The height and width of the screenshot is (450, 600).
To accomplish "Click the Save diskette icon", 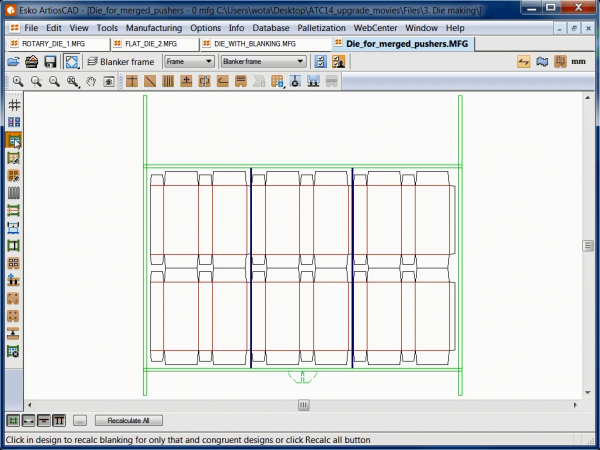I will pyautogui.click(x=48, y=62).
